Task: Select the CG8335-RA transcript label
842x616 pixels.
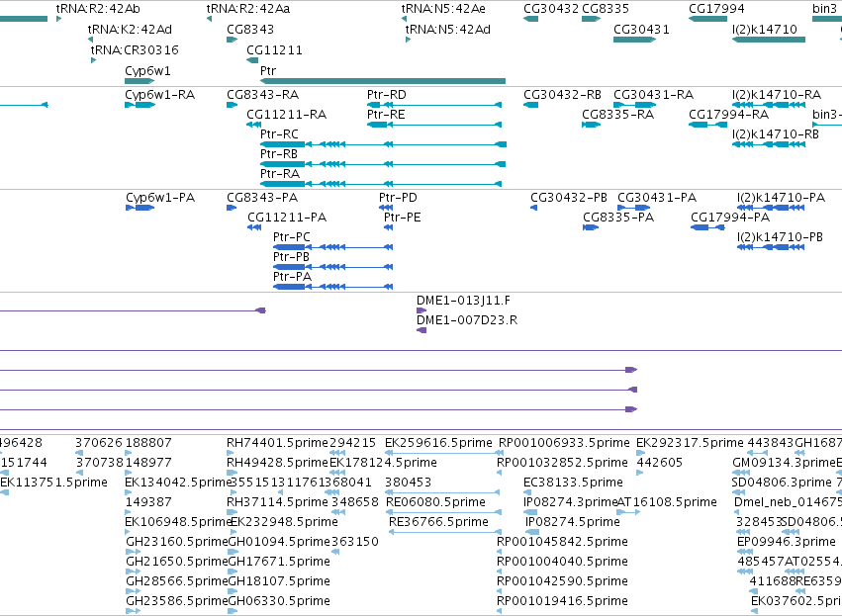Action: coord(618,115)
